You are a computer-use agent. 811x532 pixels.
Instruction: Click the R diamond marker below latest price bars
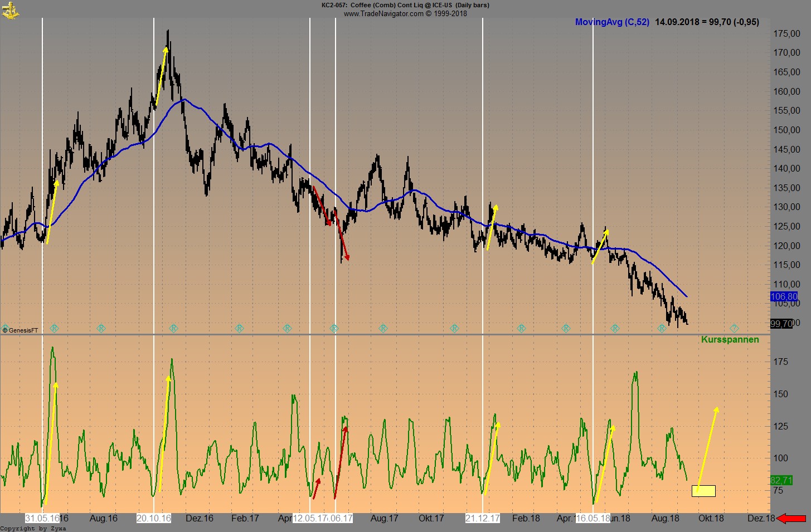coord(662,329)
